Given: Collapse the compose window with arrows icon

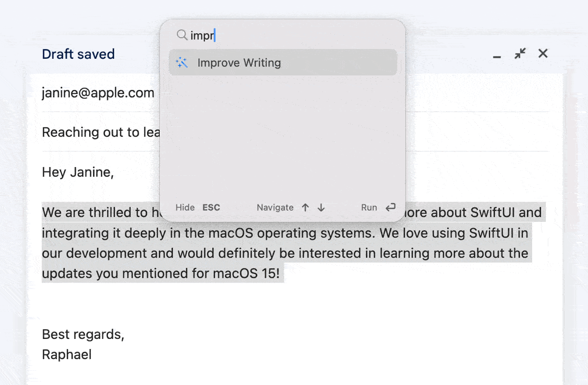Looking at the screenshot, I should 520,53.
